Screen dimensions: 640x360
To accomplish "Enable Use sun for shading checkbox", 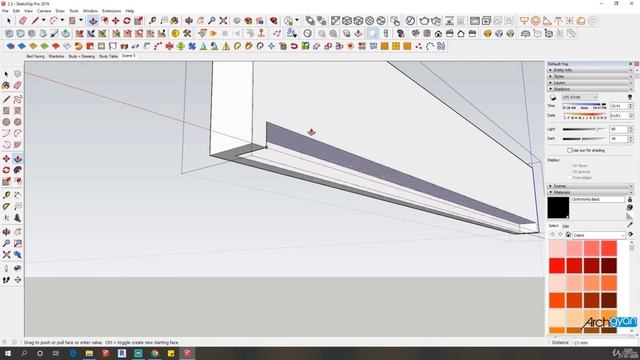I will (x=569, y=150).
